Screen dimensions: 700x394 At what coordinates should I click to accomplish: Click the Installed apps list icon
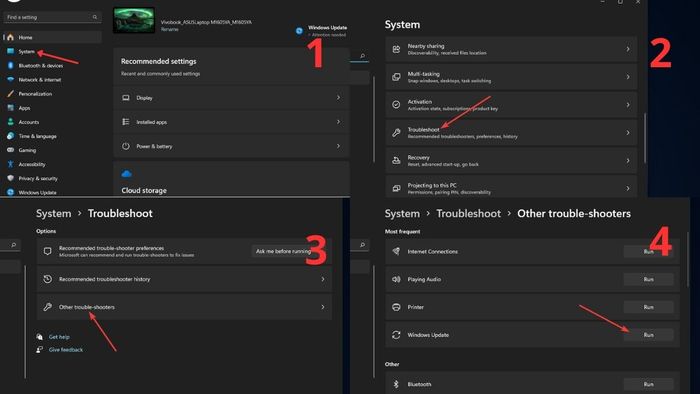[126, 122]
